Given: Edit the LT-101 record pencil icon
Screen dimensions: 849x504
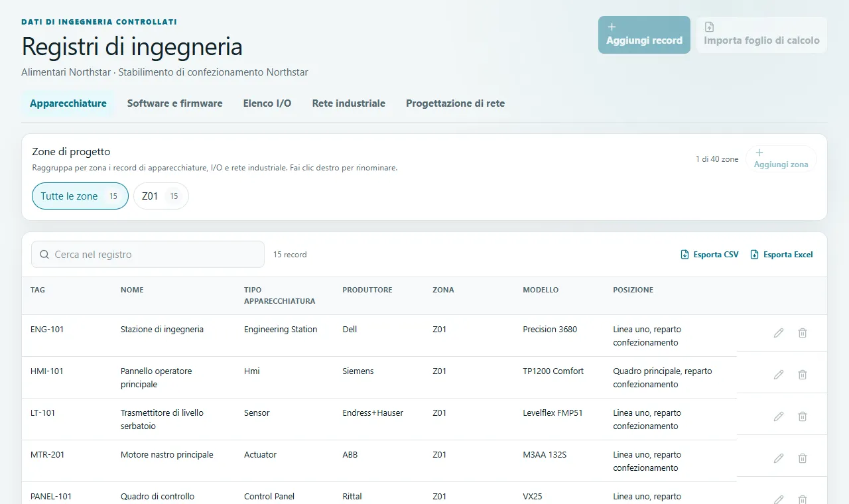Looking at the screenshot, I should point(779,416).
